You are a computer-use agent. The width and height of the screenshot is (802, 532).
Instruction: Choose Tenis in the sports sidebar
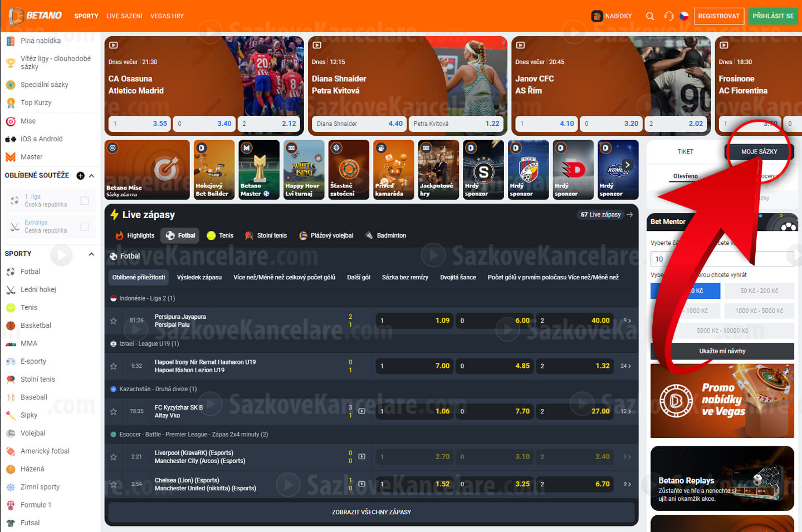[29, 307]
